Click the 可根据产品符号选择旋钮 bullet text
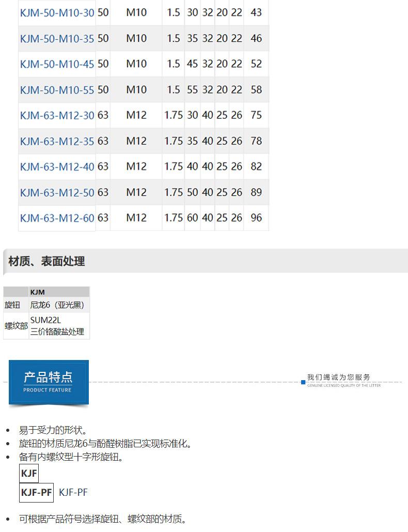The width and height of the screenshot is (408, 532). coord(102,519)
